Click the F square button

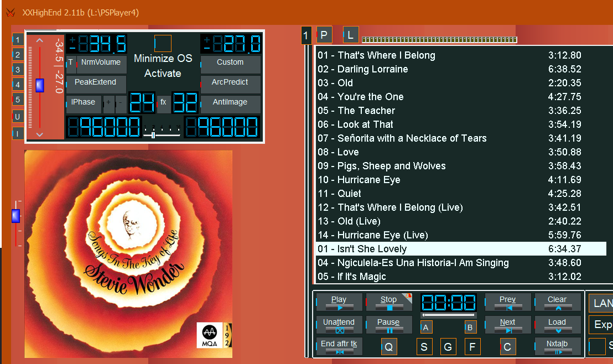click(x=472, y=347)
